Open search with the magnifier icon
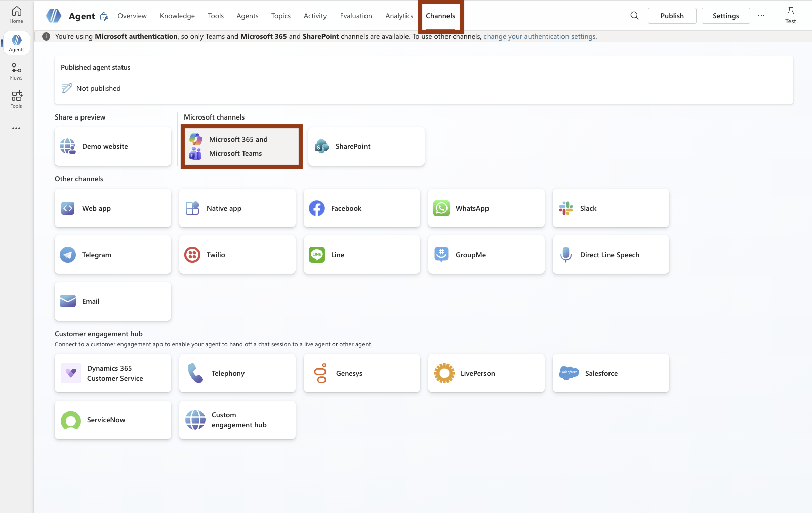This screenshot has height=513, width=812. click(x=634, y=16)
